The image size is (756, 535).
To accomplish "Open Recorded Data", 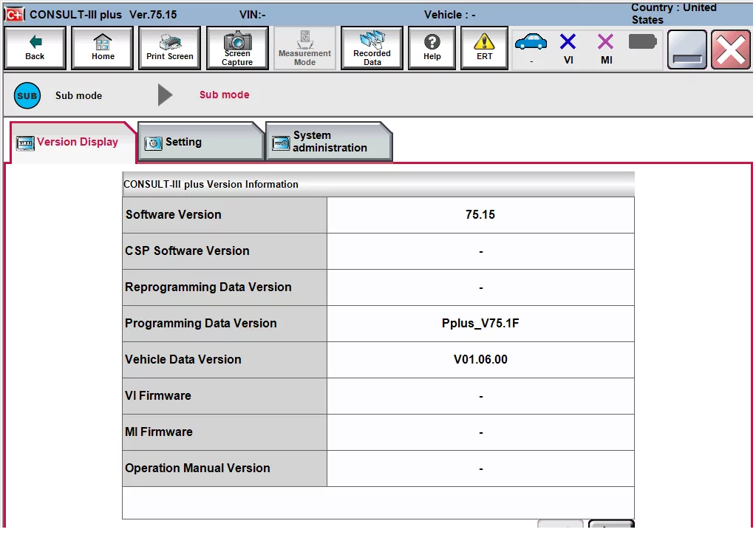I will pos(372,47).
